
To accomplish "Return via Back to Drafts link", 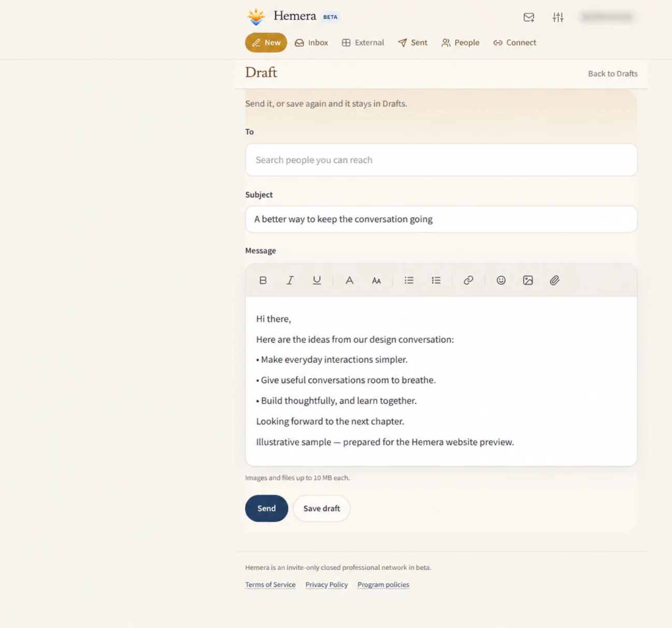I will point(613,74).
